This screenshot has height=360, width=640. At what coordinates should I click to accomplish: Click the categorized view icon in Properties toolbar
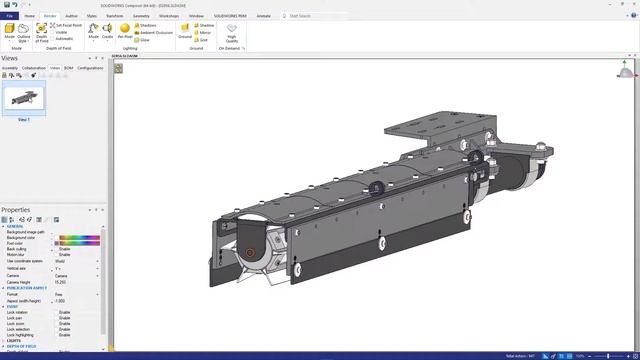coord(4,220)
